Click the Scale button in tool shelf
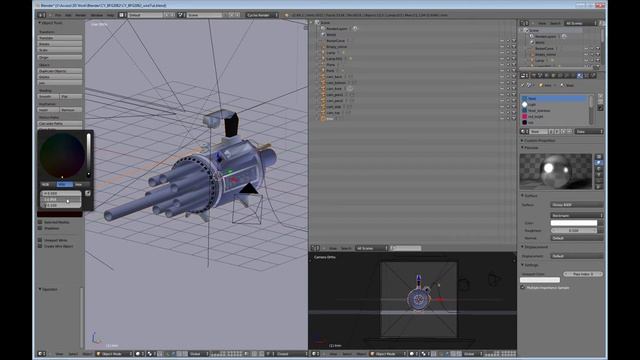Screen dimensions: 640x360 60,50
